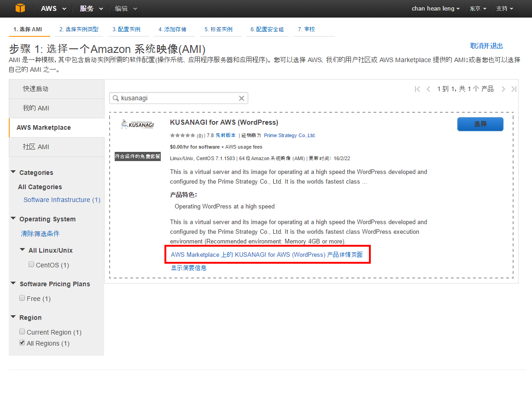The height and width of the screenshot is (399, 532).
Task: Open Prime Strategy Co.,Ltd. seller link
Action: 290,135
